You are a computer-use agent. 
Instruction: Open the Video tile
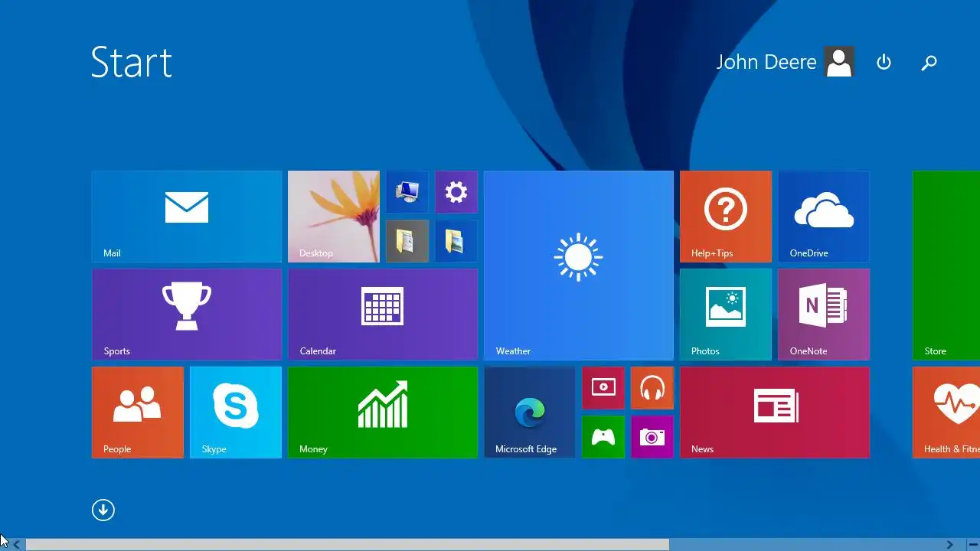[x=603, y=388]
